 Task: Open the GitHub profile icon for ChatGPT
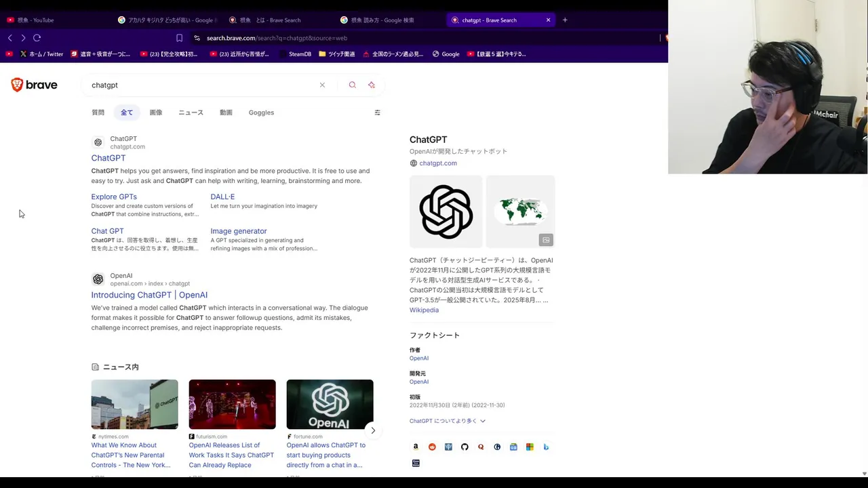(465, 447)
